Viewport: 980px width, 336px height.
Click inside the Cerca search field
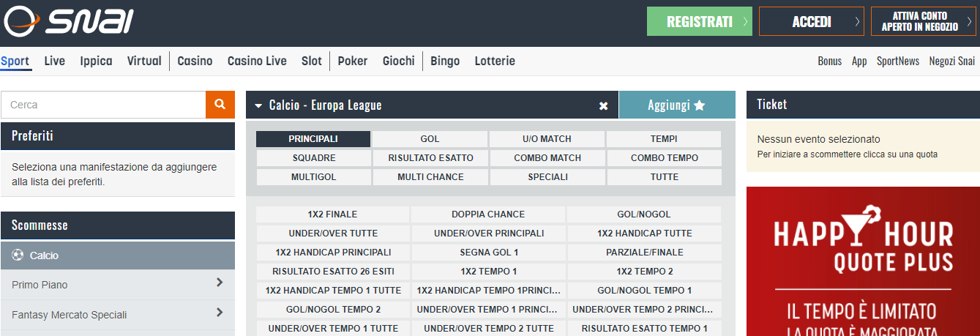click(x=102, y=105)
